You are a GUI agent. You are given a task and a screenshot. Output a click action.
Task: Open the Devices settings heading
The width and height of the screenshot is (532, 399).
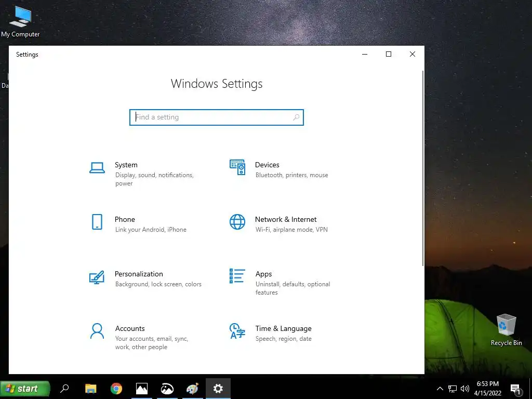[267, 165]
